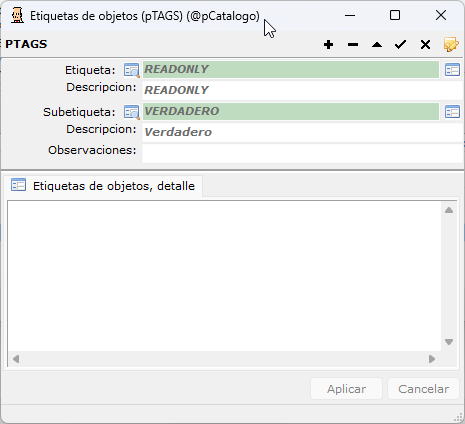
Task: Click into the Observaciones field
Action: pos(303,153)
